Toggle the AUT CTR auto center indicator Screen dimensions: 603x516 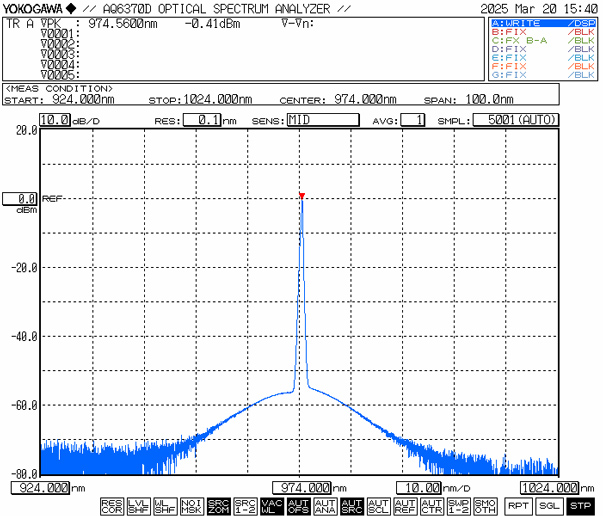(432, 506)
